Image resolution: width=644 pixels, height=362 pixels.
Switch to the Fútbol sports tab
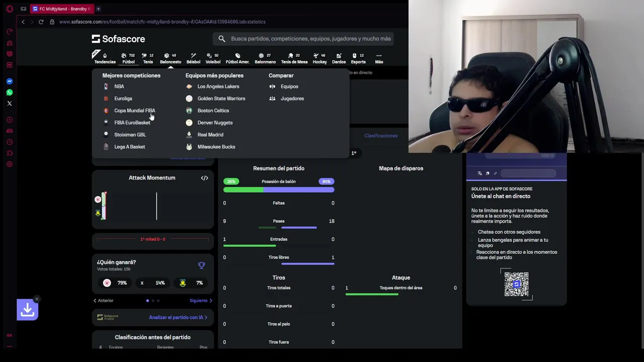tap(128, 58)
